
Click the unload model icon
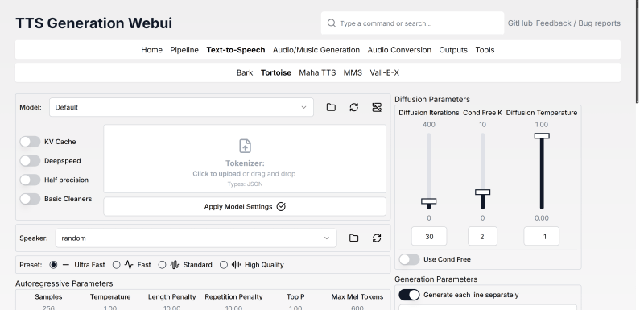pyautogui.click(x=377, y=107)
